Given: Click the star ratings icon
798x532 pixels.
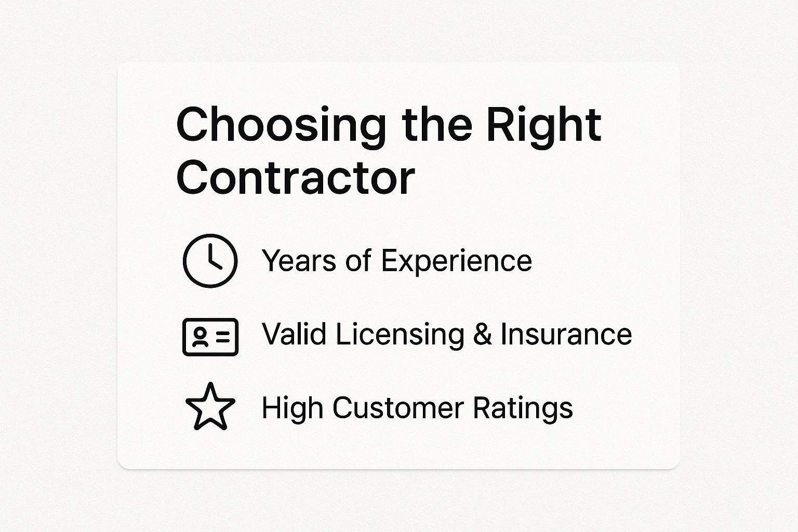Looking at the screenshot, I should click(x=210, y=407).
